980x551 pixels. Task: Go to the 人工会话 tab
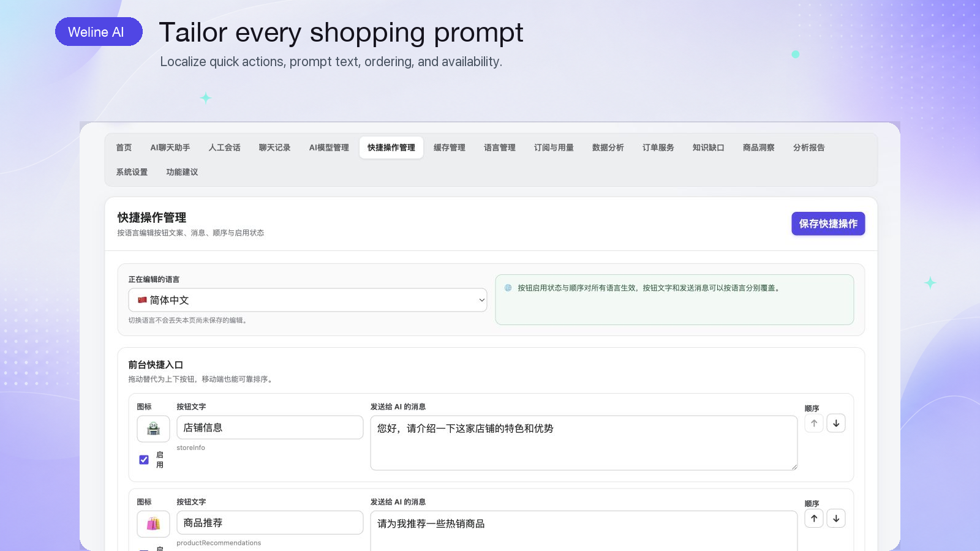(x=224, y=148)
